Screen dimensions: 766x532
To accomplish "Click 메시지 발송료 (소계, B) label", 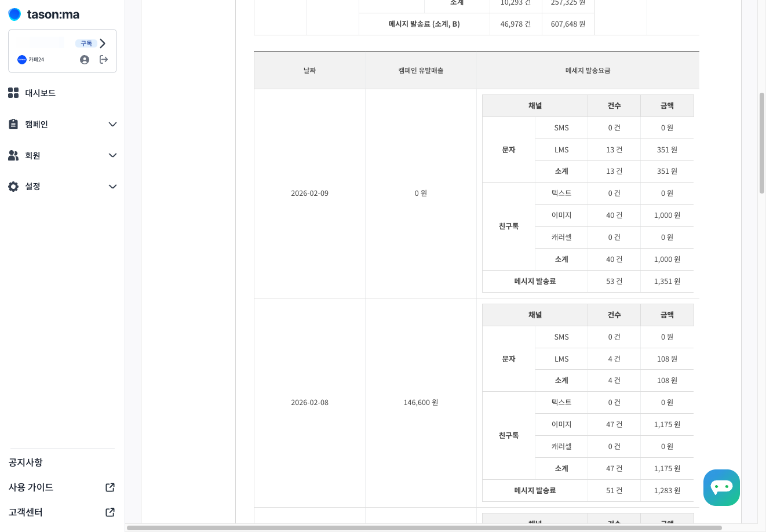I will (424, 24).
